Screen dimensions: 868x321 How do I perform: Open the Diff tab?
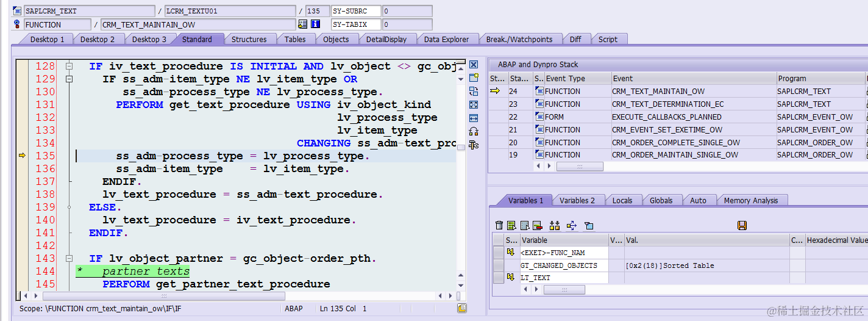click(575, 39)
